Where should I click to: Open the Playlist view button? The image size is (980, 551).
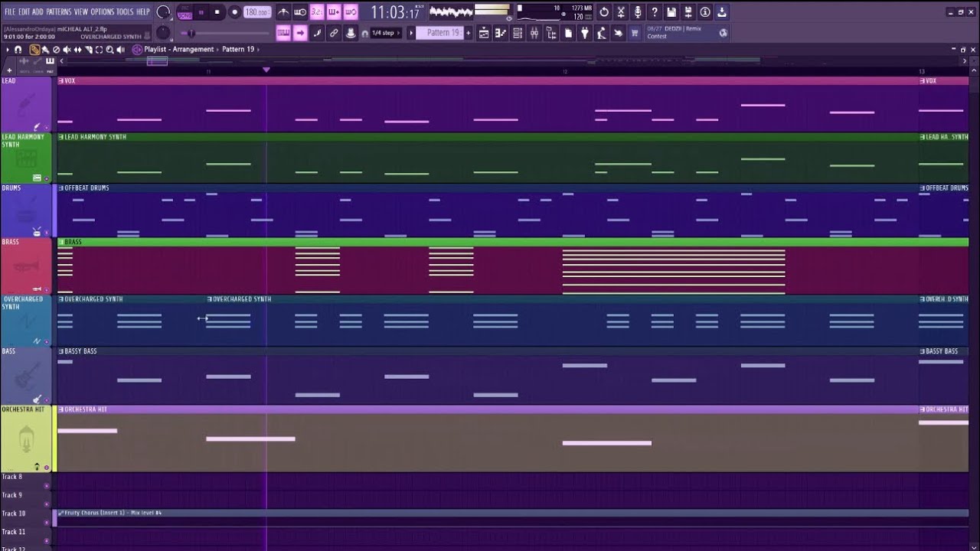[484, 33]
